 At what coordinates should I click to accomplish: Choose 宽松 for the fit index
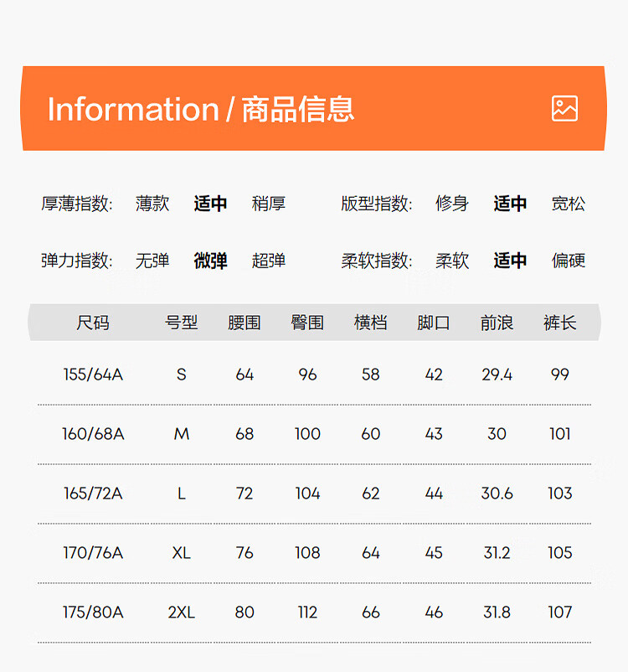click(x=568, y=204)
